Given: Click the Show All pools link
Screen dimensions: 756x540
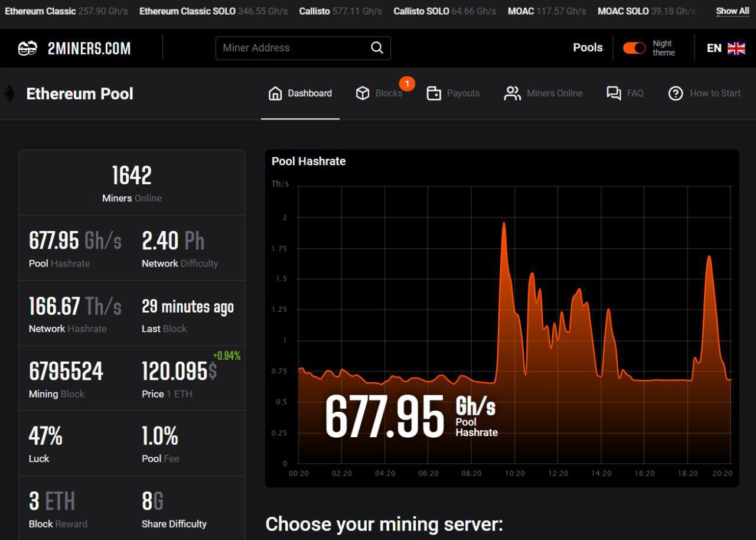Looking at the screenshot, I should [732, 11].
